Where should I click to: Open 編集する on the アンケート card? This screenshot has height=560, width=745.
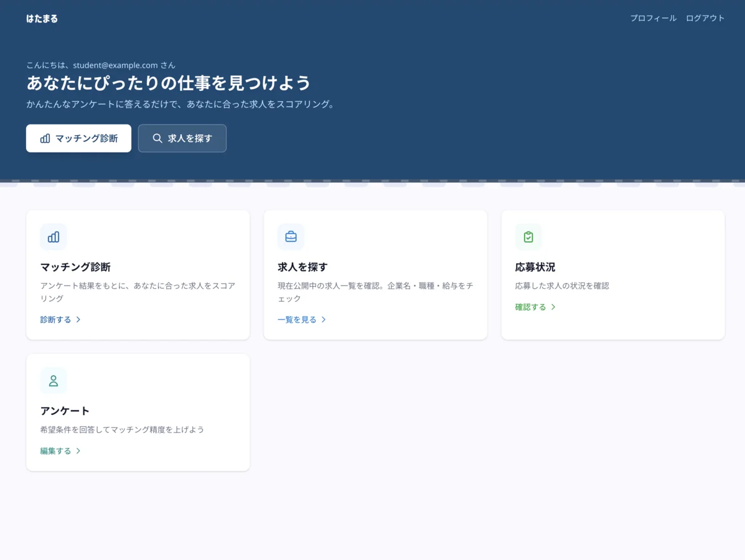(55, 450)
